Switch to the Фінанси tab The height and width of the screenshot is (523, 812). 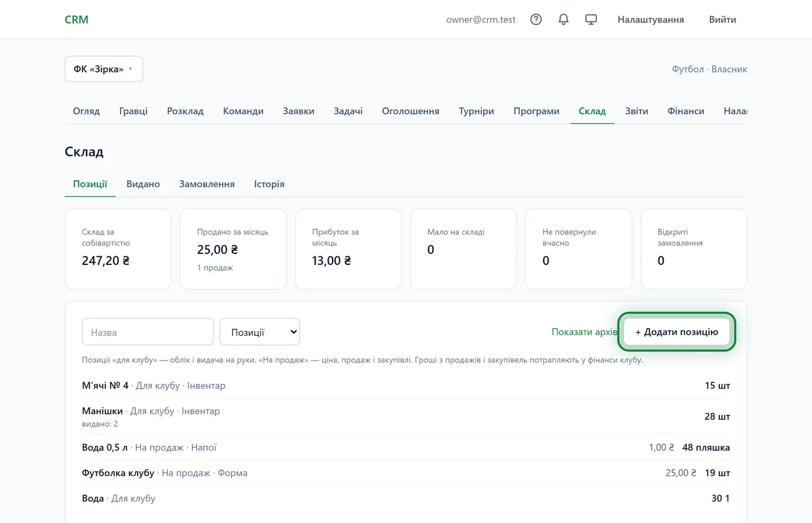[686, 111]
